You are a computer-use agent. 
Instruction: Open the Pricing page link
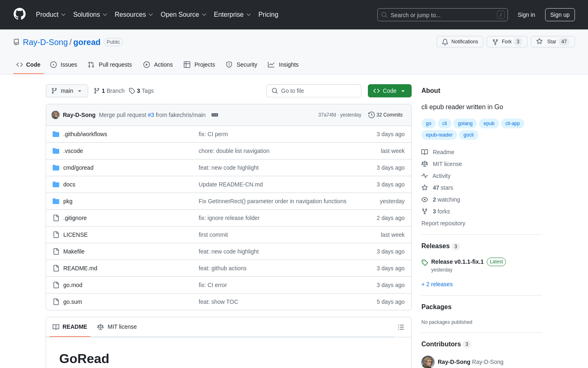pos(268,14)
